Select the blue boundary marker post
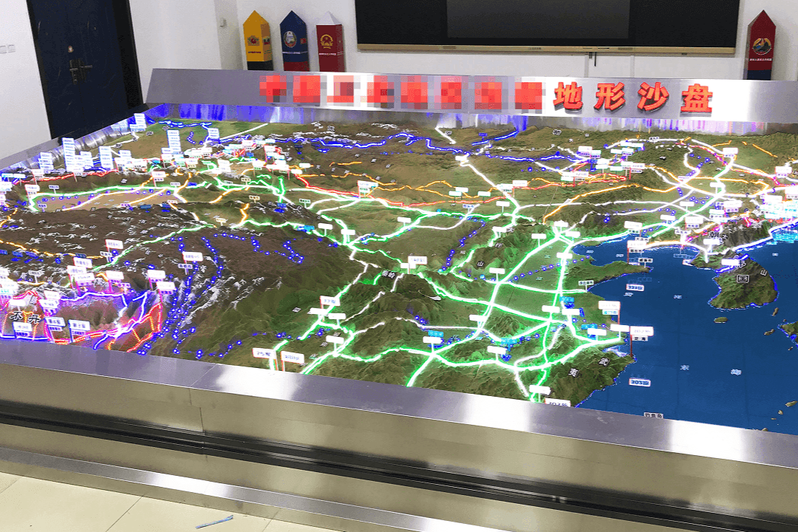This screenshot has width=798, height=532. coord(294,42)
